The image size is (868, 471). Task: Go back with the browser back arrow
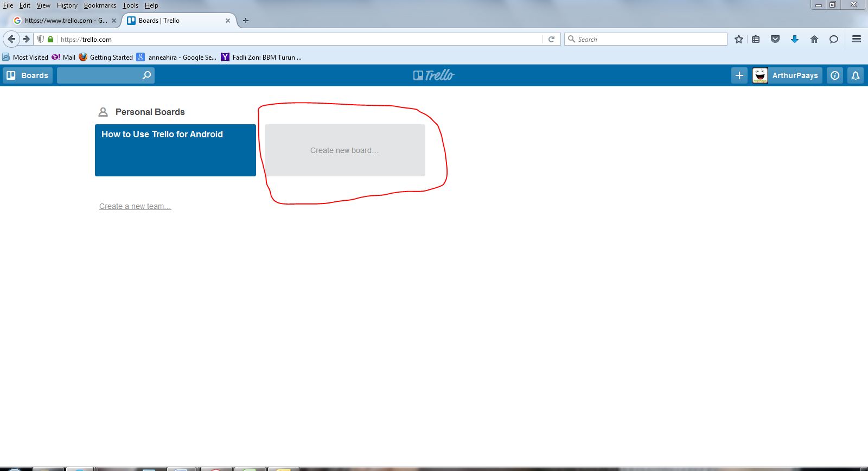pyautogui.click(x=11, y=39)
